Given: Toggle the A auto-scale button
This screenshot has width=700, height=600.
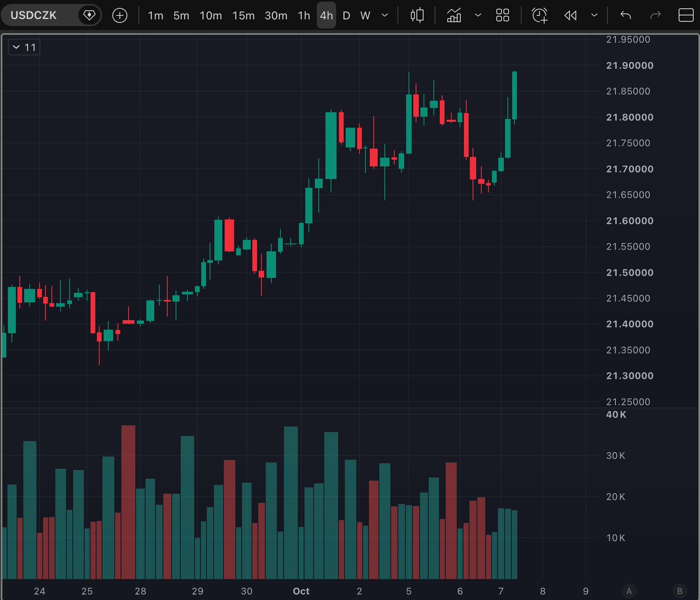Looking at the screenshot, I should pos(628,590).
